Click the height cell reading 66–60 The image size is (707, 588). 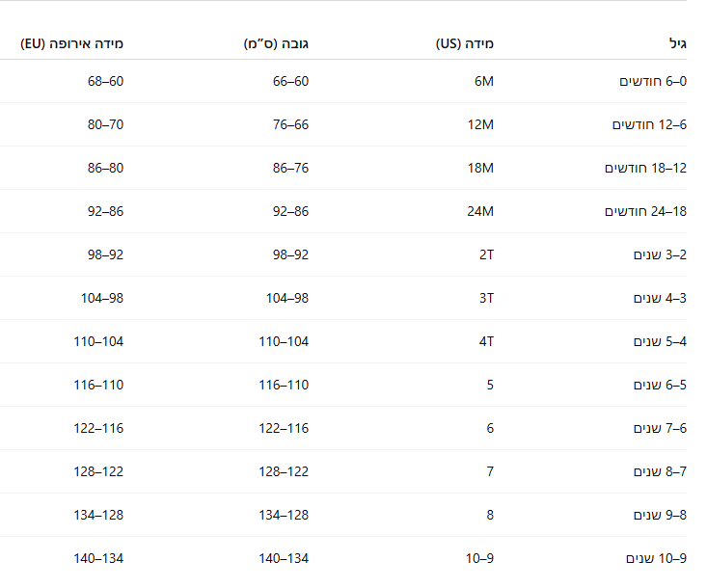[290, 81]
